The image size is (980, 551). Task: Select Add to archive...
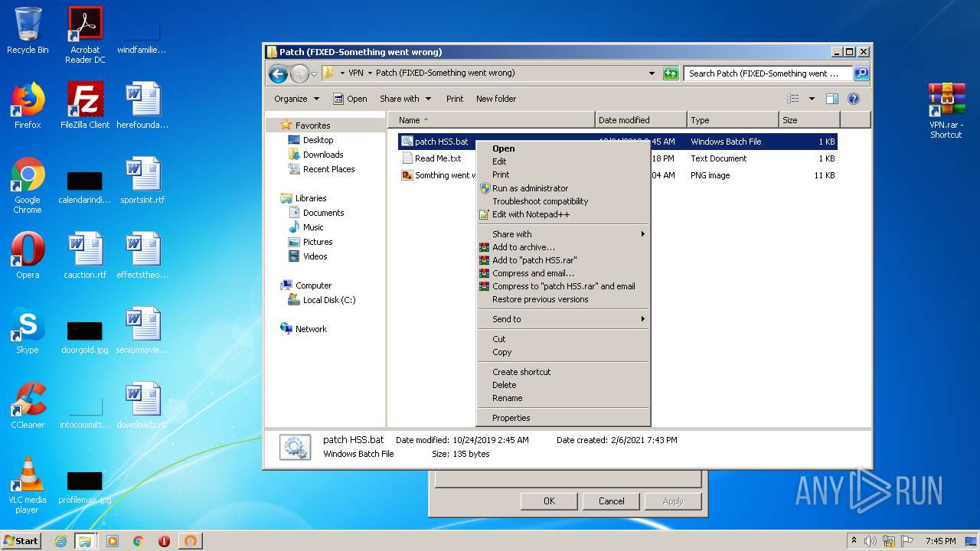point(563,247)
